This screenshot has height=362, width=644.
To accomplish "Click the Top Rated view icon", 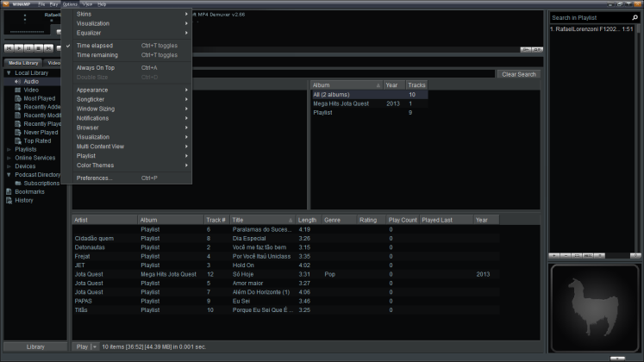I will tap(17, 140).
